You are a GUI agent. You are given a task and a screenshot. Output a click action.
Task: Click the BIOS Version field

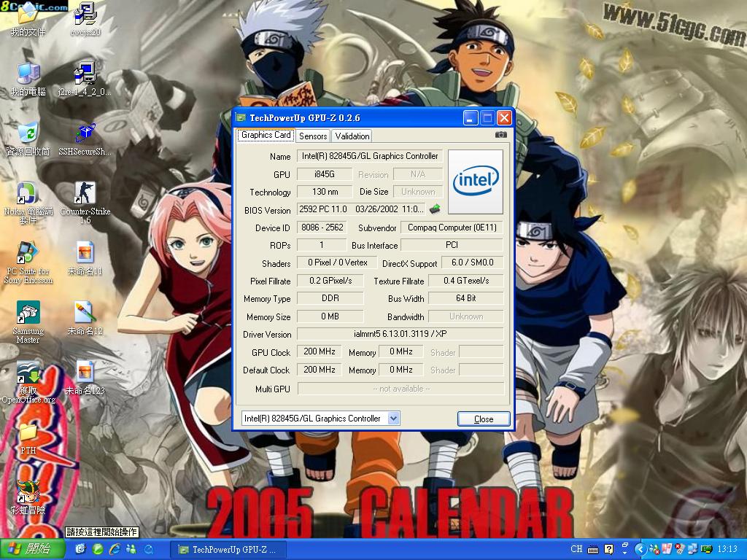coord(360,209)
